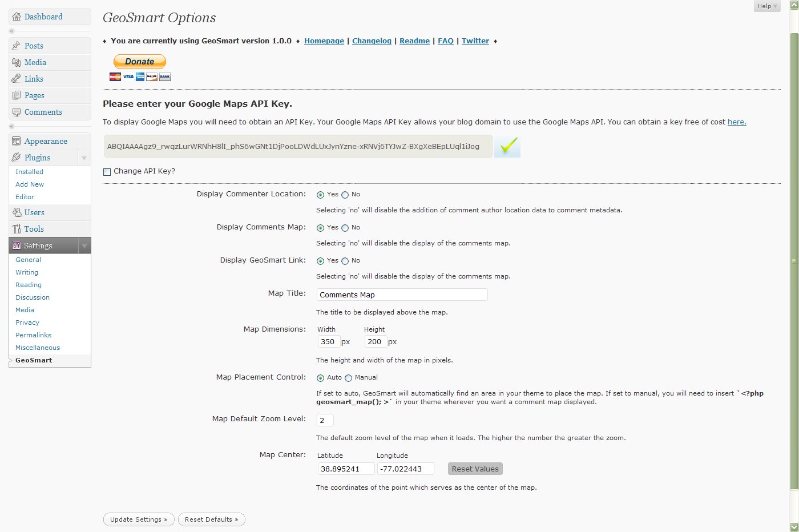Set Map Placement Control to Manual

coord(348,378)
